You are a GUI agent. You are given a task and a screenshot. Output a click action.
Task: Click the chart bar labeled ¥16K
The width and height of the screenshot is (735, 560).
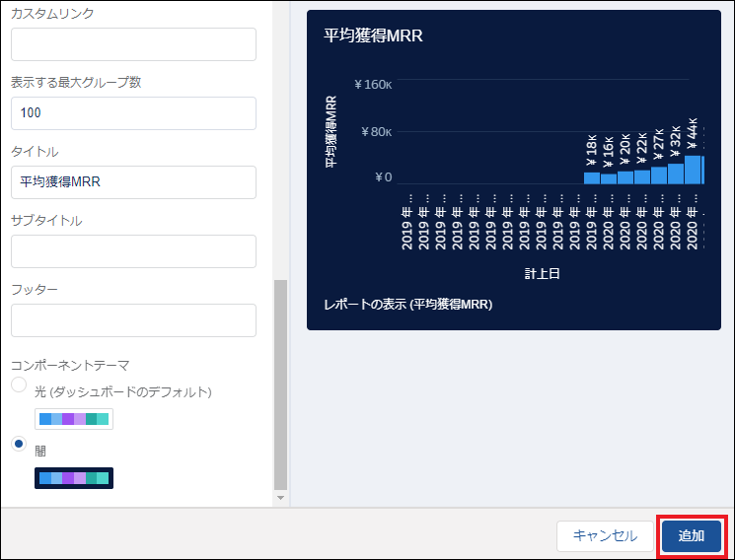coord(609,179)
